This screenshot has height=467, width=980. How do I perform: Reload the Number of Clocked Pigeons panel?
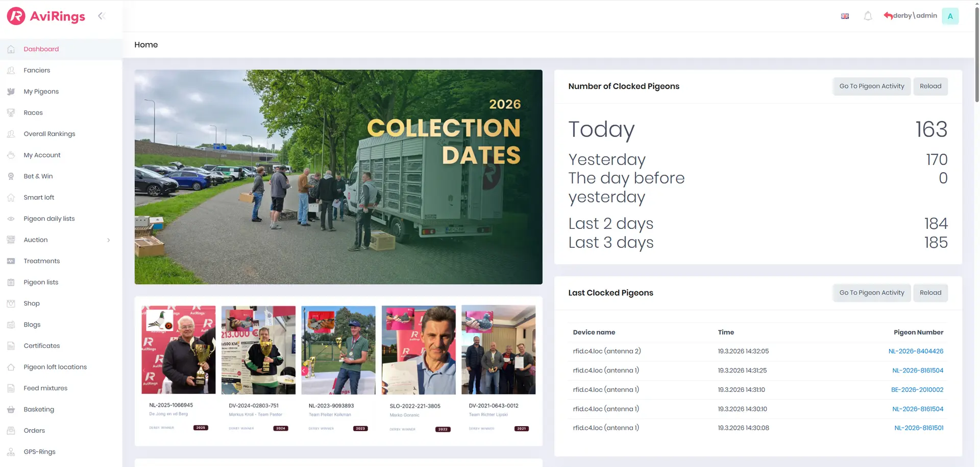(x=930, y=86)
